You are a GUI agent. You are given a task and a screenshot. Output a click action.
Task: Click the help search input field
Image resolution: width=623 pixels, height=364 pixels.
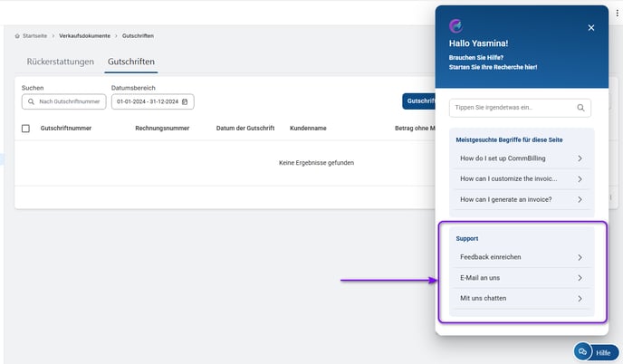coord(512,108)
